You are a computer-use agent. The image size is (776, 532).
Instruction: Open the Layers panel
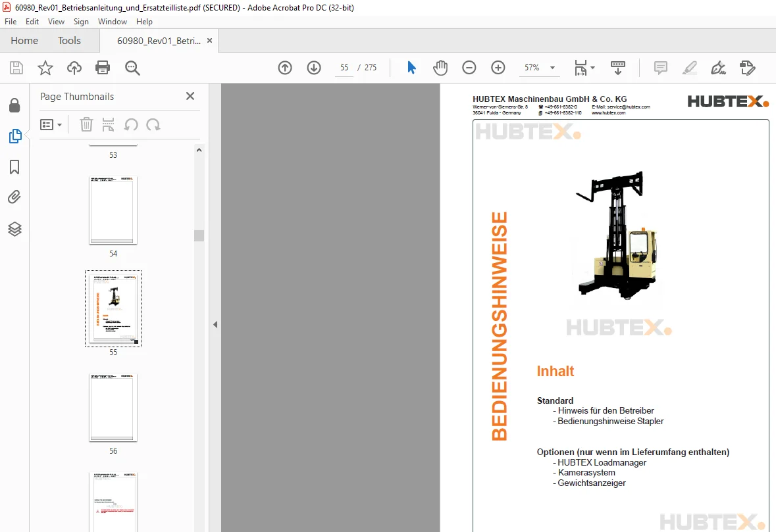[14, 229]
